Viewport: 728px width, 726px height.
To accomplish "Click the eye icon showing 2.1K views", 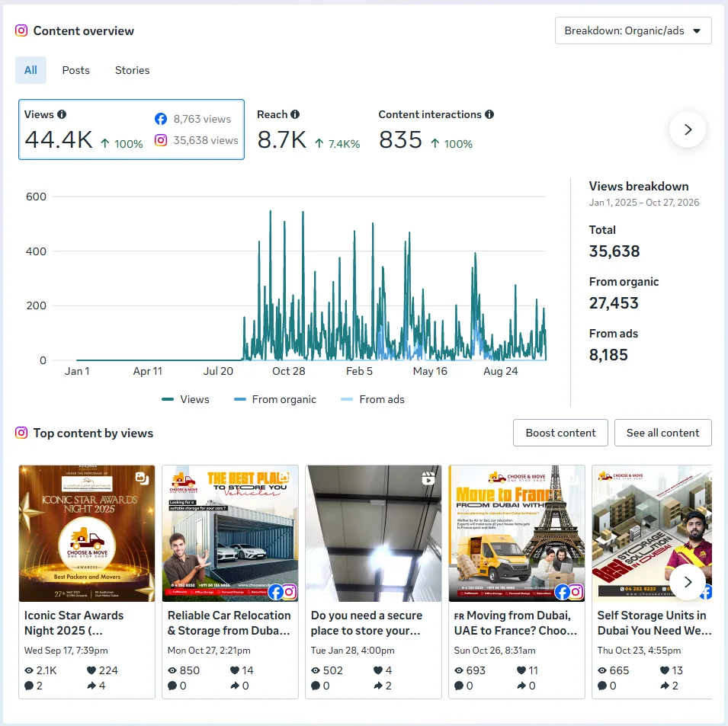I will pos(29,670).
